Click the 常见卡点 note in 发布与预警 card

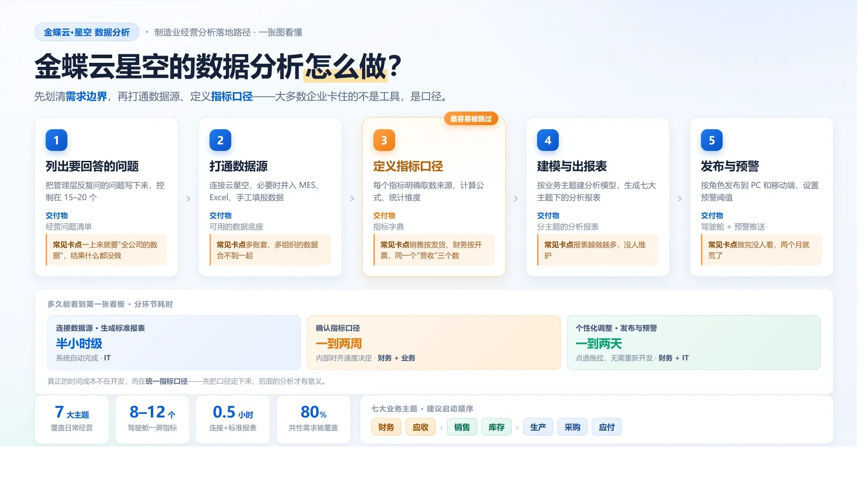[761, 250]
